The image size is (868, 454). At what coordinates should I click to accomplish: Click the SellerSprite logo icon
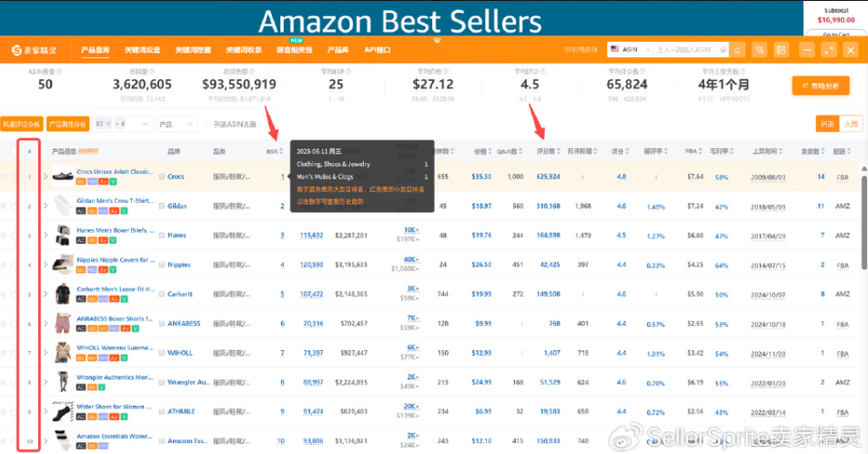[17, 49]
